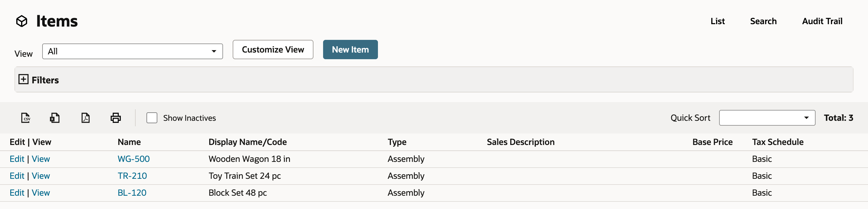Select the Block Set 48 pc cell
The height and width of the screenshot is (209, 868).
click(237, 193)
